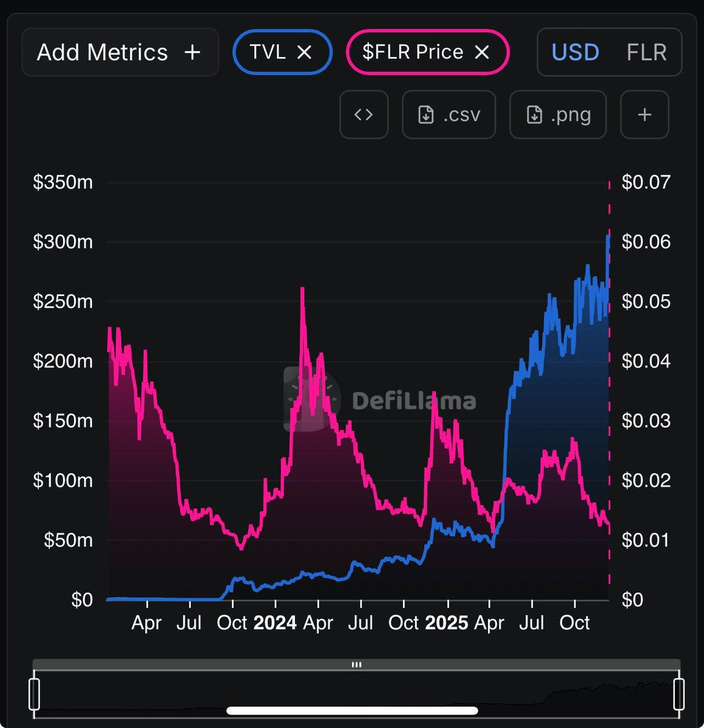Click the plus icon in Add Metrics

[192, 52]
